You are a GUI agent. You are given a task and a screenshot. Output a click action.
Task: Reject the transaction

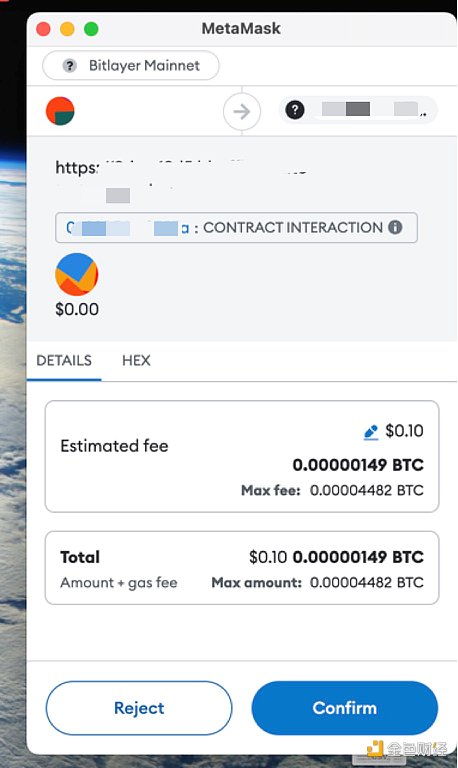pos(139,708)
